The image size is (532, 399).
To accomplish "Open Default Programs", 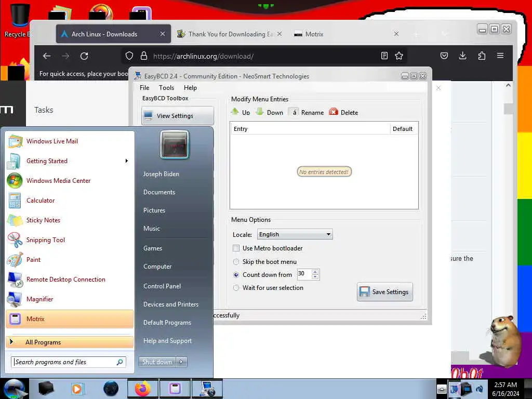I will click(167, 323).
